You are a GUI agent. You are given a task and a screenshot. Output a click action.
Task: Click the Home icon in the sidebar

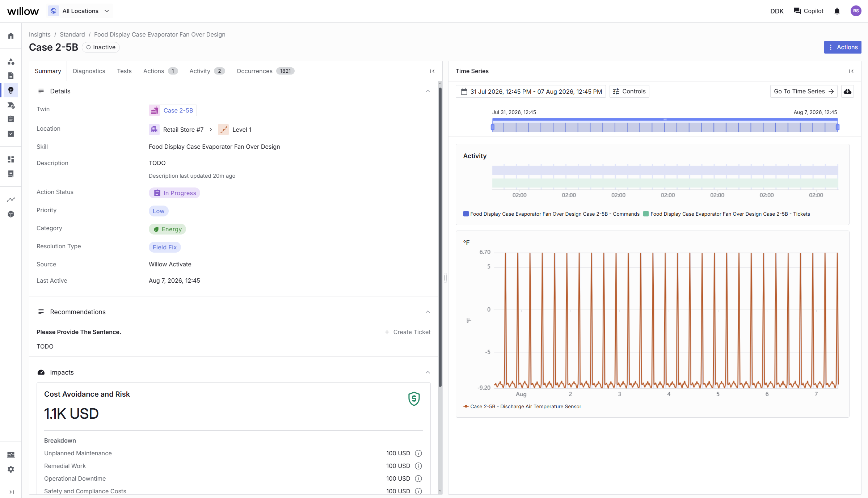coord(11,36)
